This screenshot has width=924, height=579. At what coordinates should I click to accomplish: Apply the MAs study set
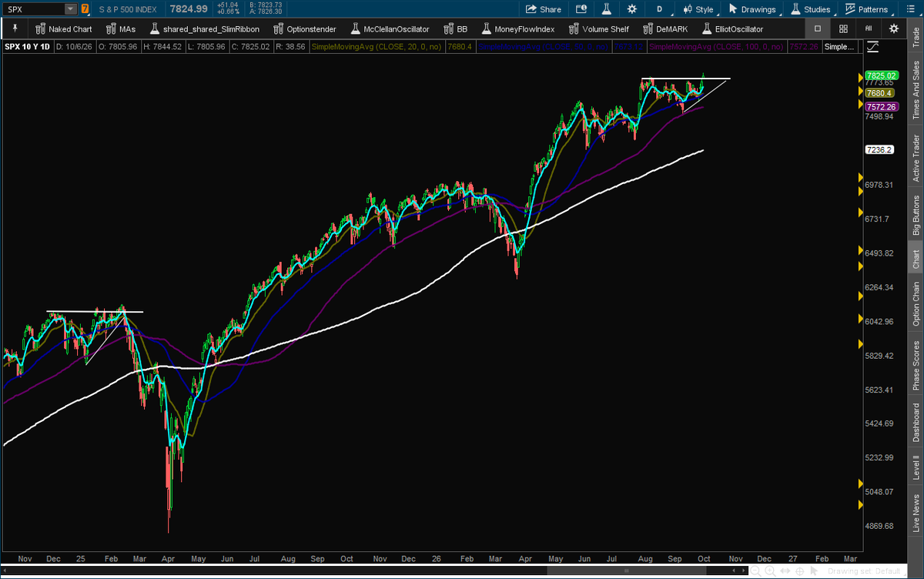(x=120, y=28)
